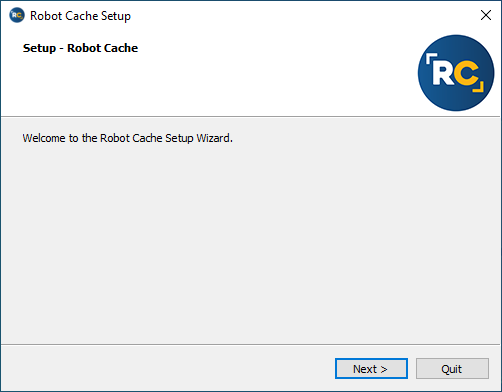Click the separator line below the header
This screenshot has width=502, height=392.
251,116
